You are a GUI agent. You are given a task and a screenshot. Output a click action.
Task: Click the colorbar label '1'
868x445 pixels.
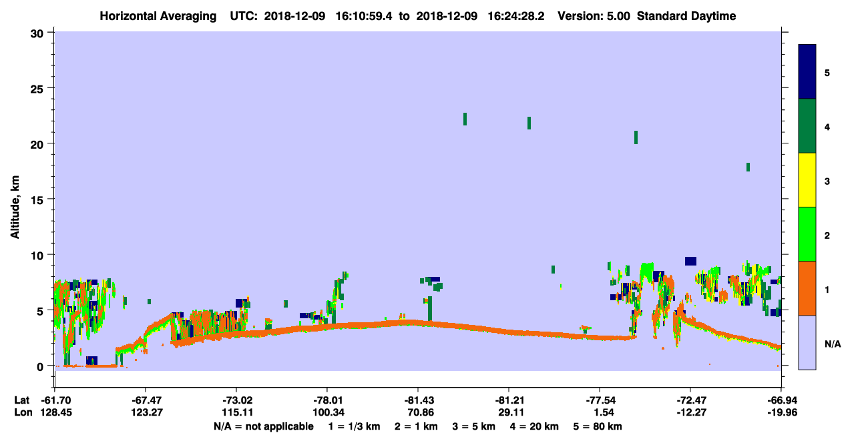point(827,288)
